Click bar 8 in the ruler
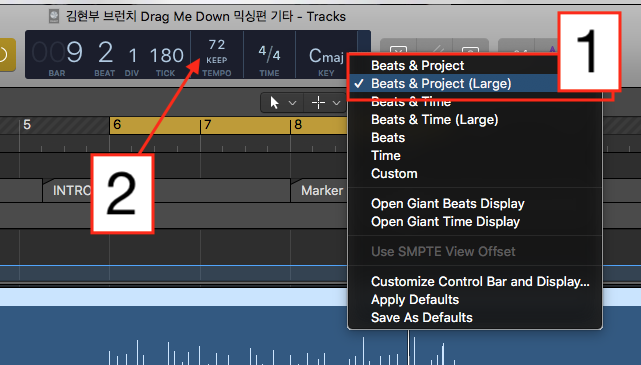641x365 pixels. click(x=298, y=125)
